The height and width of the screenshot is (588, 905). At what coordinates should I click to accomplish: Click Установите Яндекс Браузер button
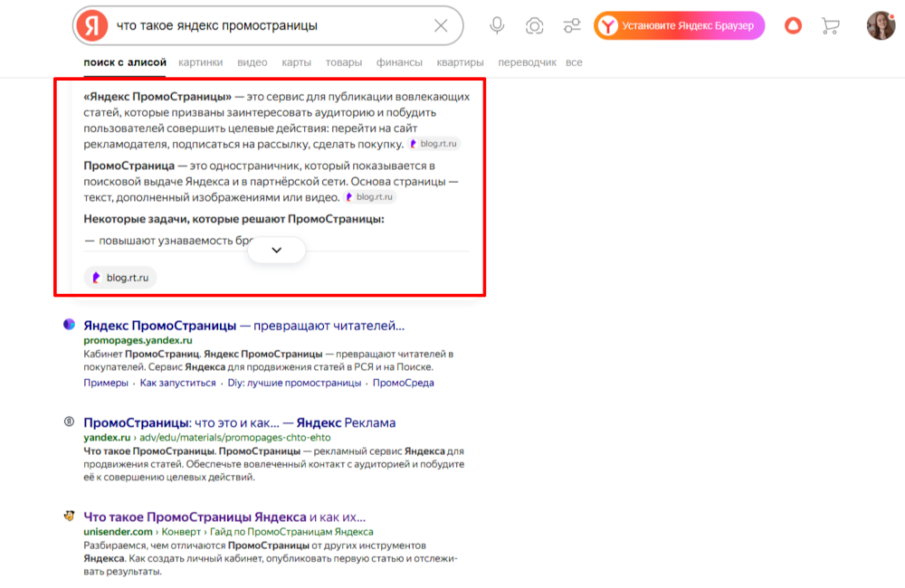pyautogui.click(x=680, y=25)
